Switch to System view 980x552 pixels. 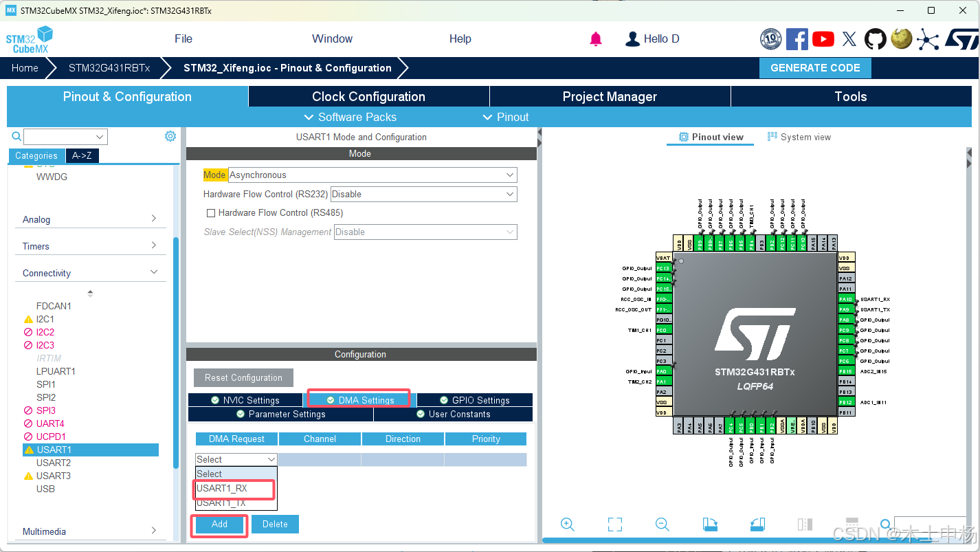tap(799, 137)
